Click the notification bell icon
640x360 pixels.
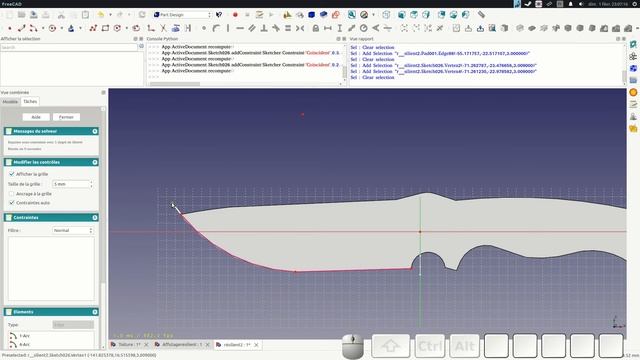click(x=571, y=4)
